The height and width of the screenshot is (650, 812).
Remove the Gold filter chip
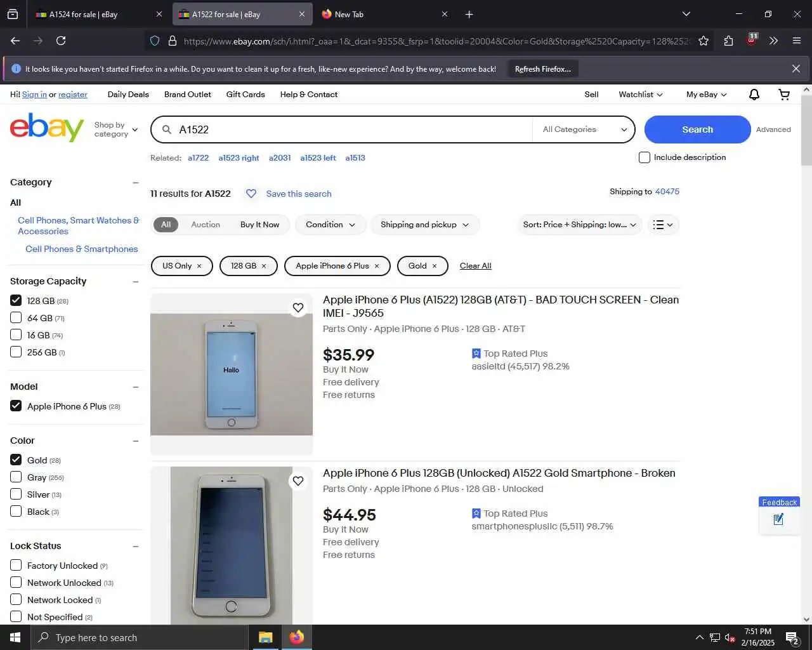[x=435, y=266]
